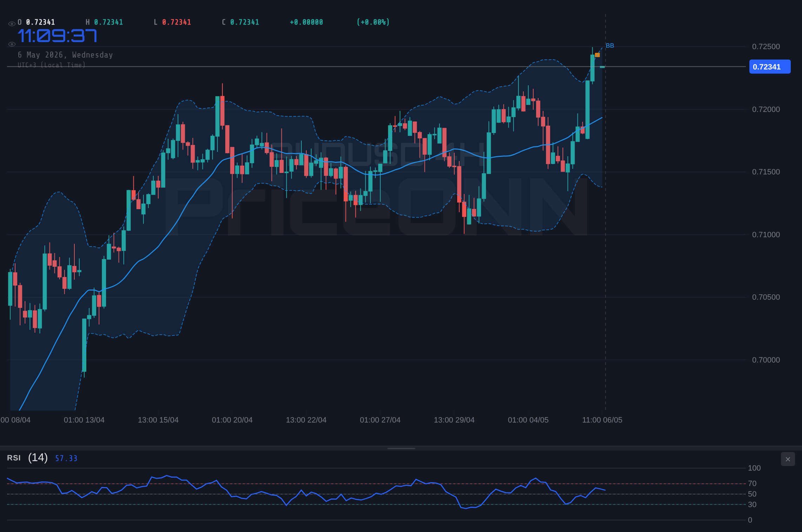Click the change value +0.00000

pos(306,22)
